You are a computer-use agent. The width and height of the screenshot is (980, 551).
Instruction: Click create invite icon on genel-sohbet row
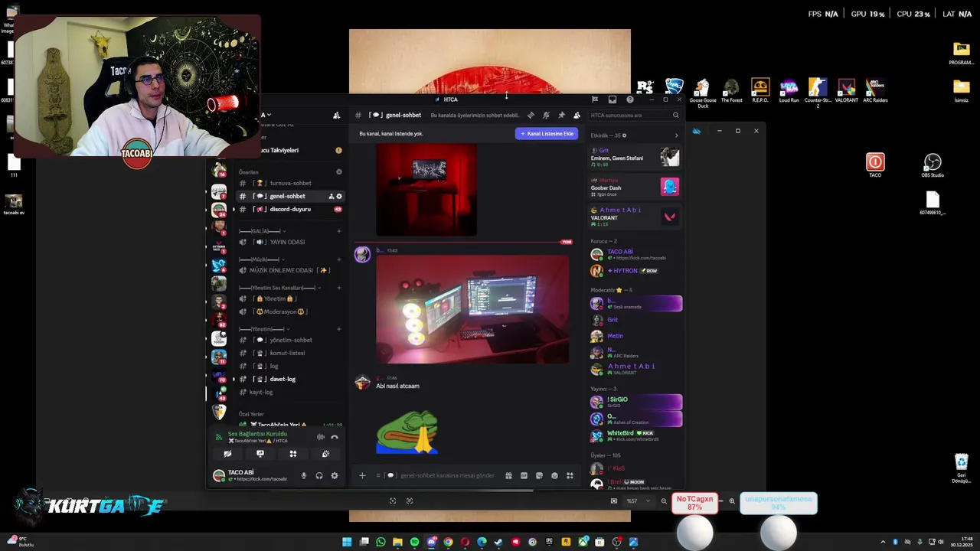[x=332, y=196]
